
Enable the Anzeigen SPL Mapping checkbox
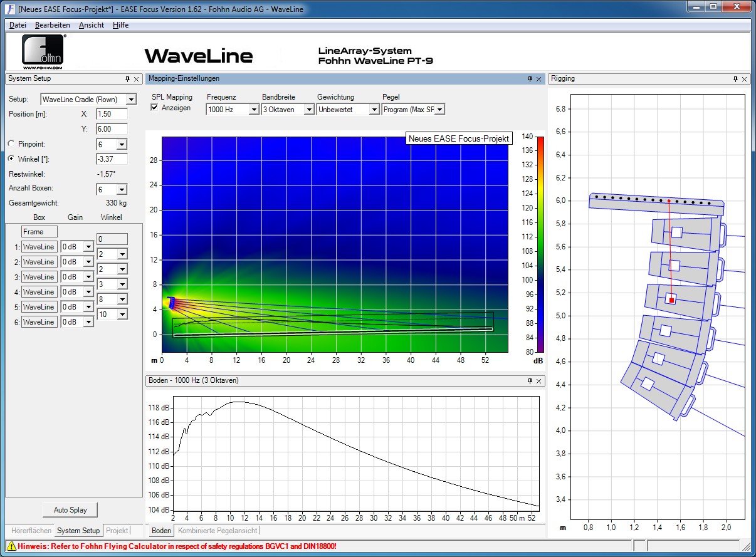[155, 108]
